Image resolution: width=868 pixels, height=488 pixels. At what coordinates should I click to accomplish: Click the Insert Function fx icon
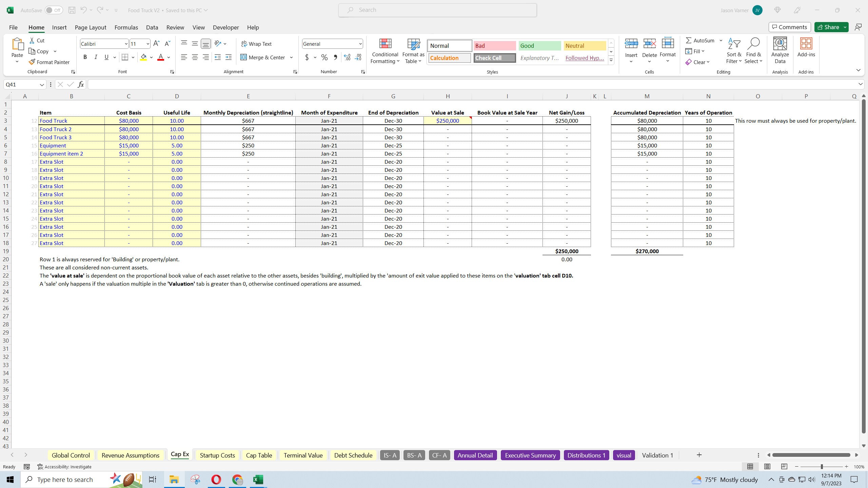coord(81,84)
